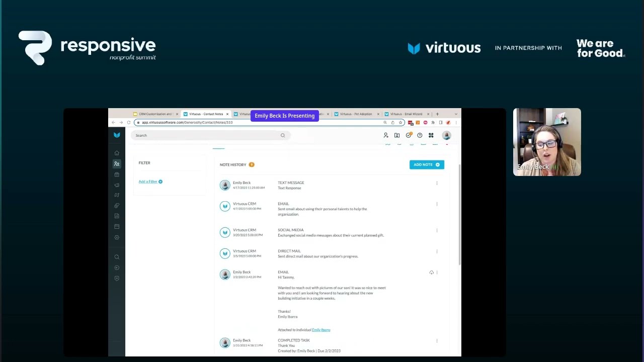The width and height of the screenshot is (644, 362).
Task: Click Emily Beck avatar on Text Message note
Action: pos(225,185)
